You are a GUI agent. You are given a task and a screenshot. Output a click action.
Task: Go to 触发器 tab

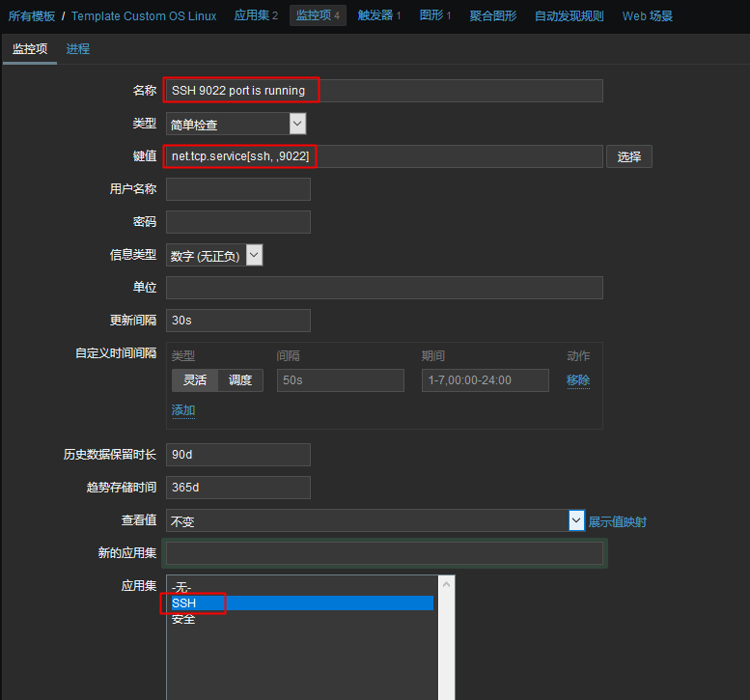(x=379, y=15)
